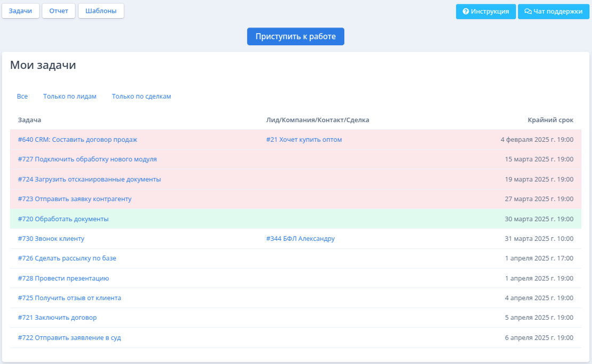Open task #724 Загрузить отсканированные документы
This screenshot has width=592, height=364.
(89, 179)
